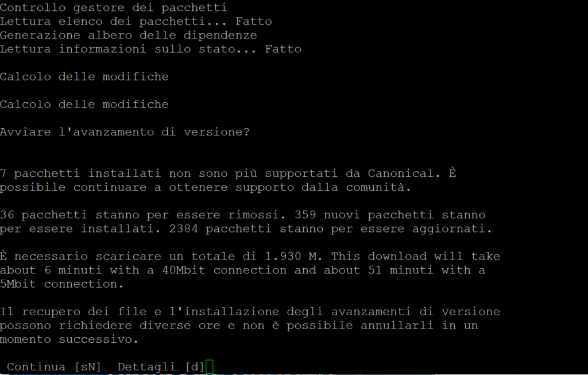Click the '5Mbit connection.' text
The height and width of the screenshot is (375, 588).
[x=62, y=284]
